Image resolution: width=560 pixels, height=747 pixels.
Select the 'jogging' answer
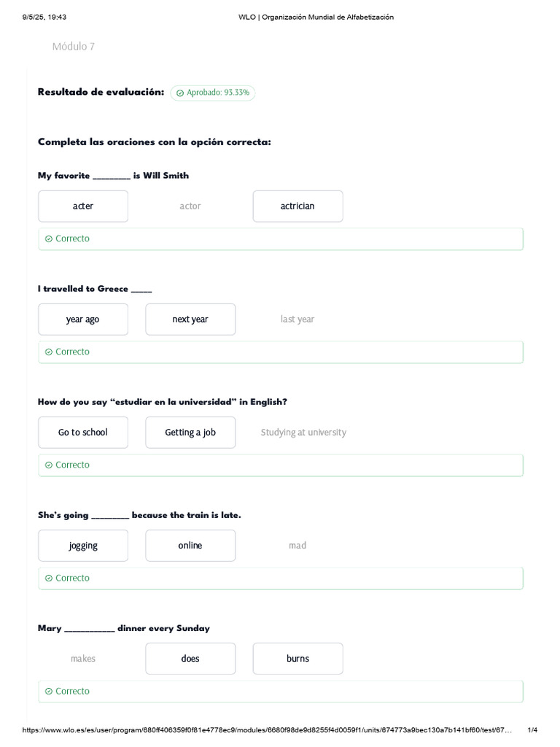[x=83, y=546]
